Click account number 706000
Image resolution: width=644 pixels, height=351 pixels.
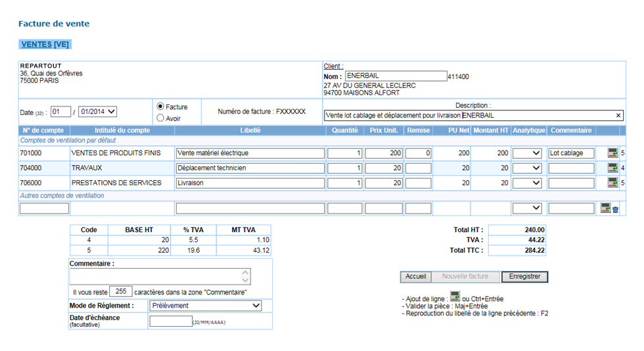(31, 183)
